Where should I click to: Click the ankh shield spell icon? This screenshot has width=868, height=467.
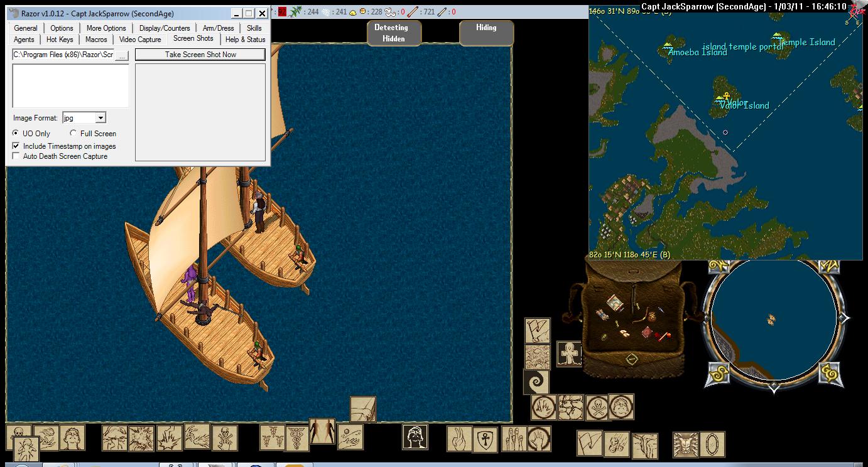click(x=485, y=439)
